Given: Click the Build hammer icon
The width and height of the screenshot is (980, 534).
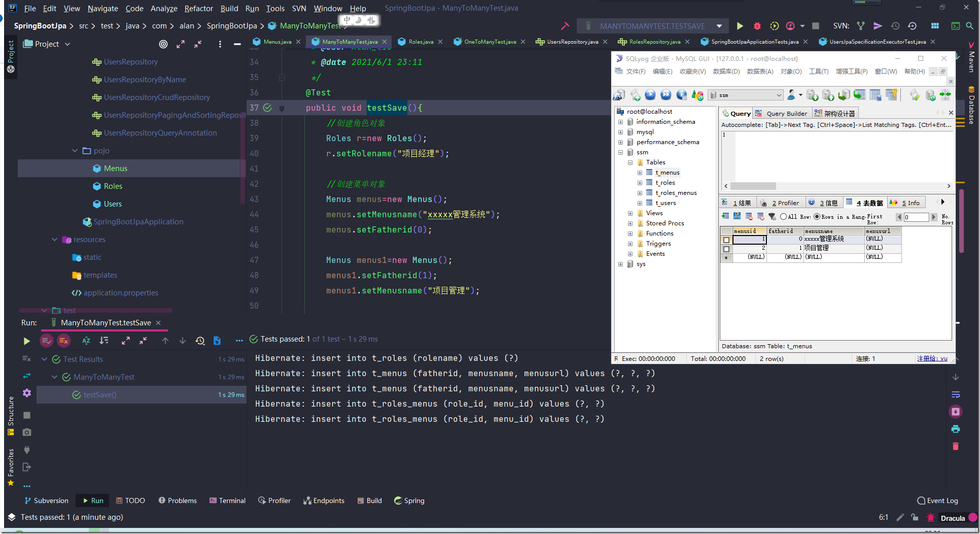Looking at the screenshot, I should point(565,26).
